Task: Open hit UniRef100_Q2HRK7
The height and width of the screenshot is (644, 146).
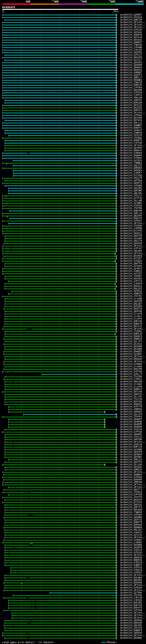Action: click(131, 15)
